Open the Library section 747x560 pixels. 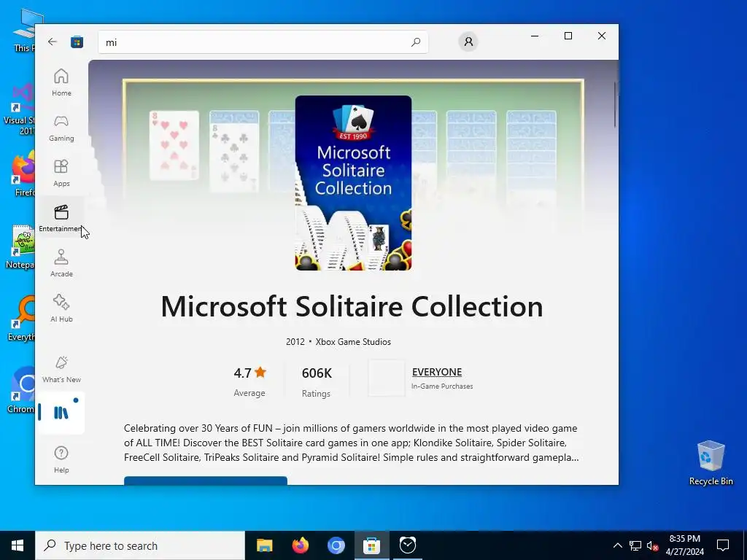coord(61,413)
